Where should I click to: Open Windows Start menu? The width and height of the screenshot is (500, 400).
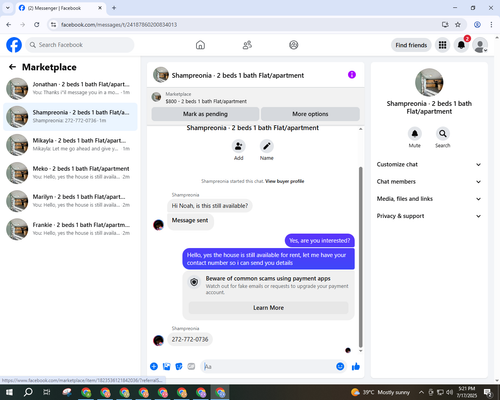tap(9, 392)
